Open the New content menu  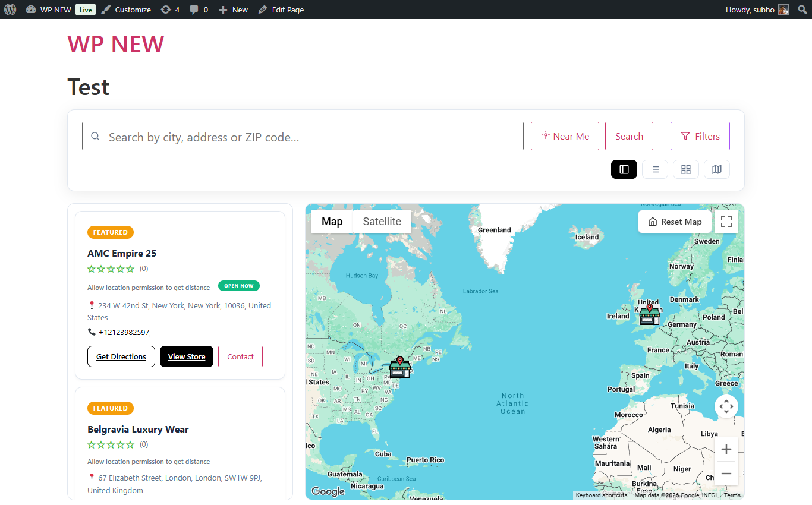click(x=233, y=10)
